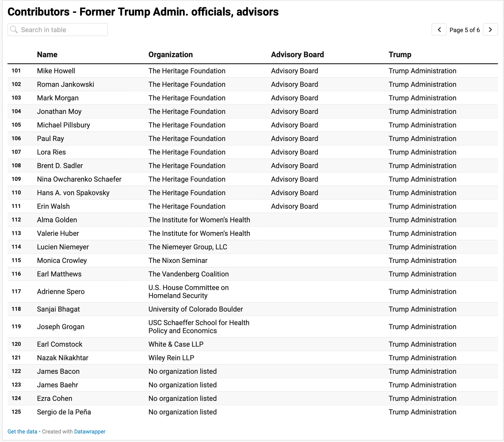
Task: Select the Page 5 of 6 indicator
Action: [x=465, y=30]
